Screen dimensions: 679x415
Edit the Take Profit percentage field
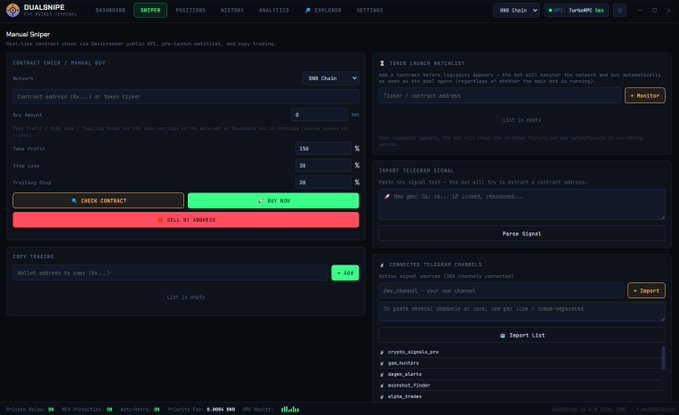coord(323,149)
